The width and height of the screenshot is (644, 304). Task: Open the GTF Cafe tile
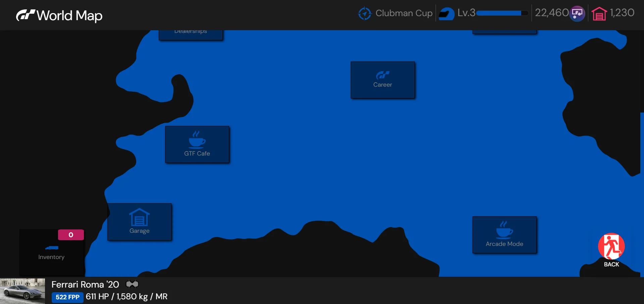[197, 144]
